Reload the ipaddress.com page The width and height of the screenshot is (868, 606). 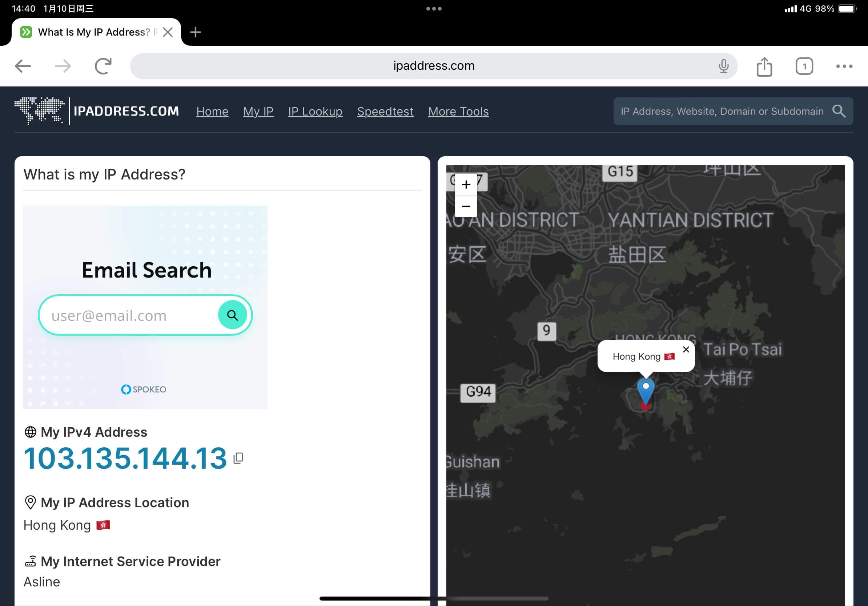click(103, 66)
